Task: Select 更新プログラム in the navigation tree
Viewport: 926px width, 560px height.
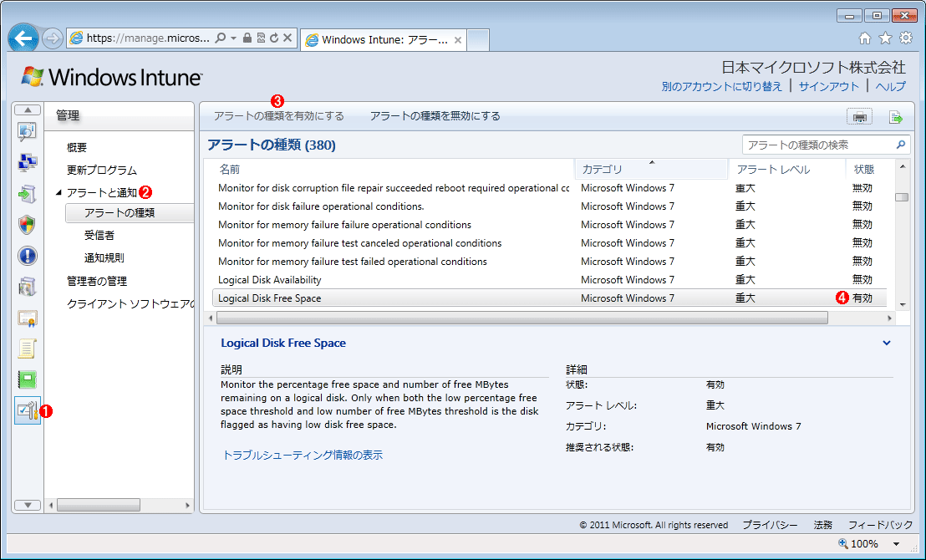Action: click(102, 171)
